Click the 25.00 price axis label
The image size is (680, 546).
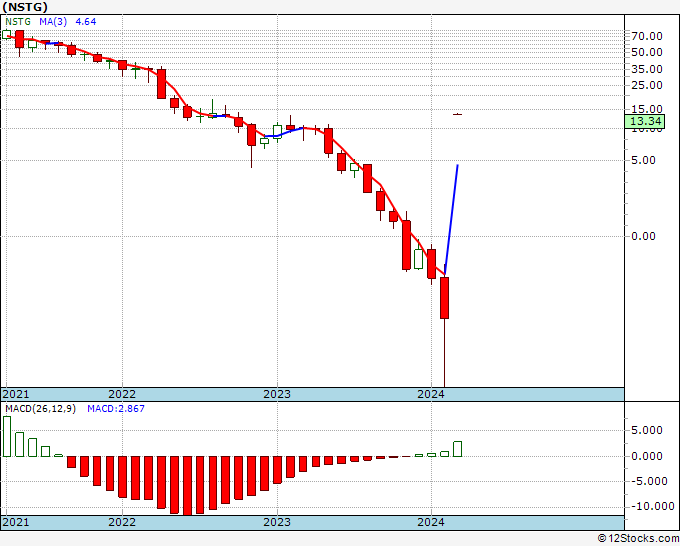point(647,85)
